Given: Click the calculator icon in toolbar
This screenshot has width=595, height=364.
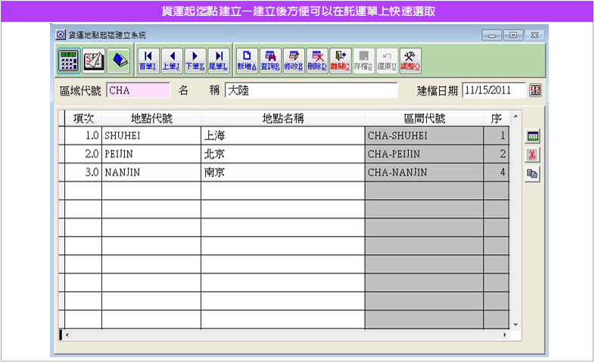Looking at the screenshot, I should 69,60.
